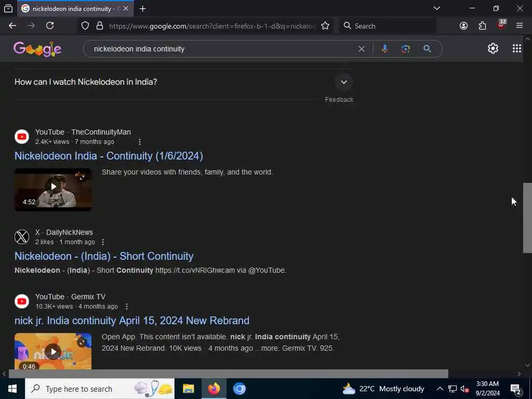
Task: Show site security padlock info
Action: click(x=100, y=26)
